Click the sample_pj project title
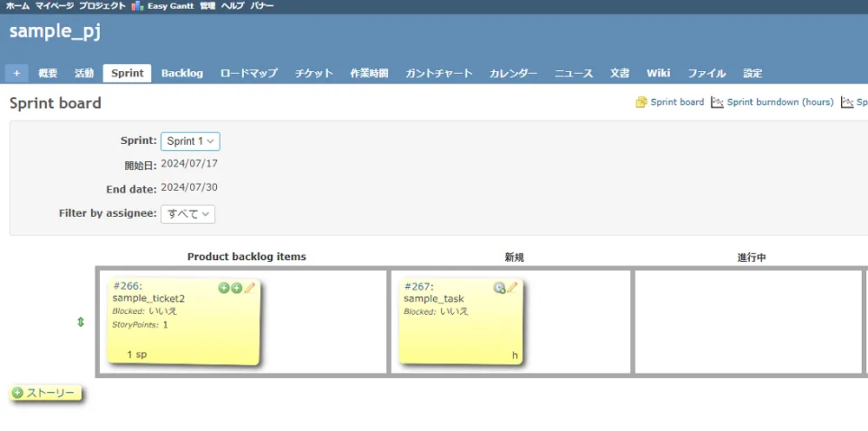The height and width of the screenshot is (431, 868). pos(55,31)
